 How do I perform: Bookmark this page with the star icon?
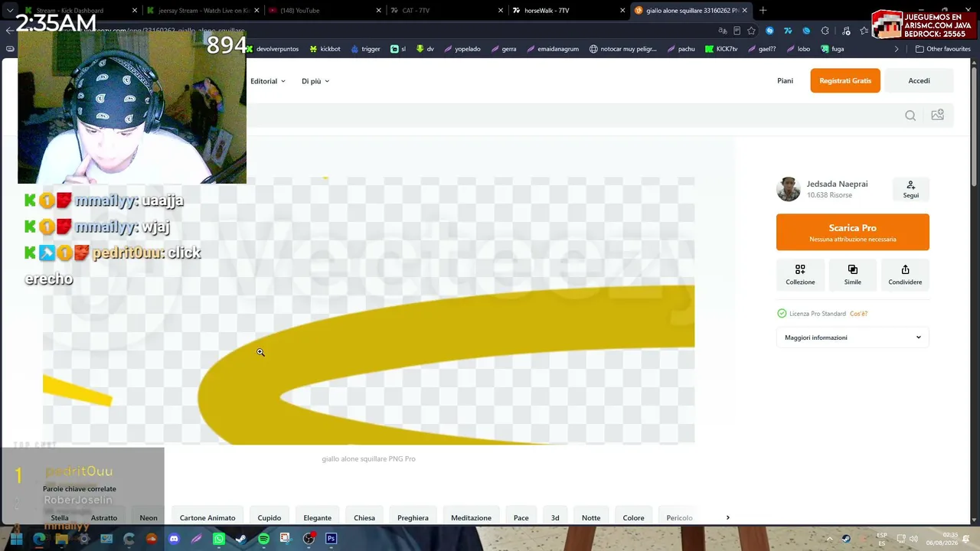click(751, 31)
